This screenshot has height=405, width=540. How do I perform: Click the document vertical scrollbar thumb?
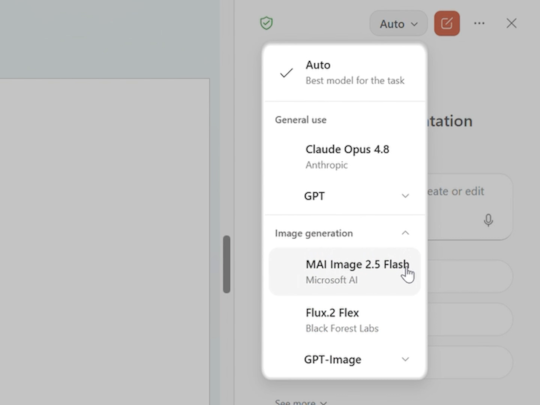coord(226,264)
